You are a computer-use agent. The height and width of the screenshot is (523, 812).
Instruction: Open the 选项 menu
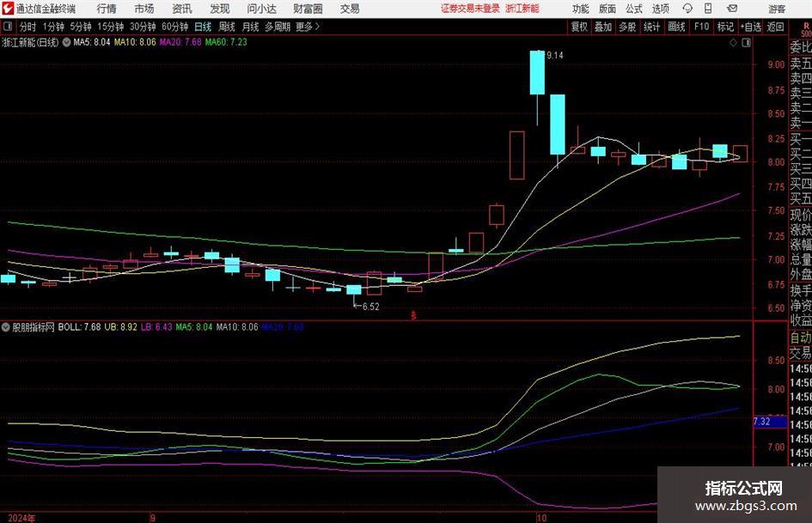click(660, 9)
